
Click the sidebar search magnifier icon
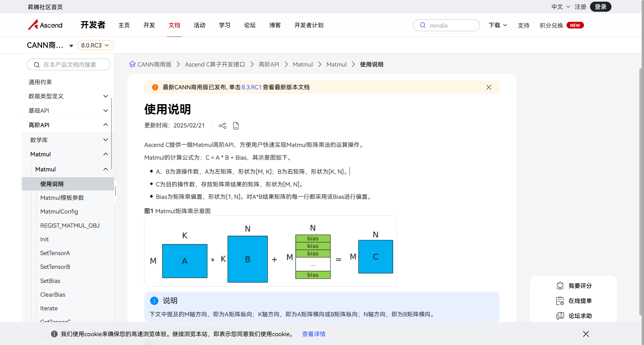point(37,65)
